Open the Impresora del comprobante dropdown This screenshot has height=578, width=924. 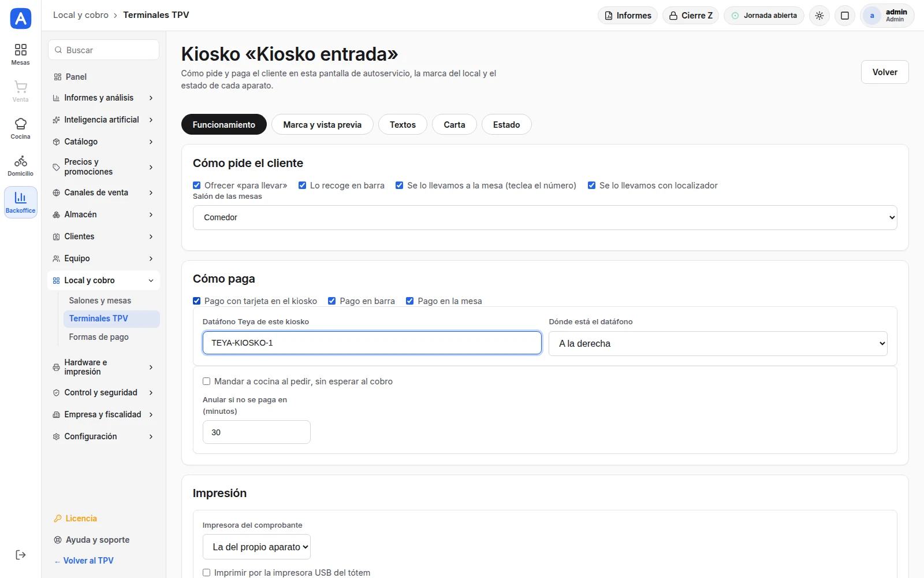click(x=256, y=547)
